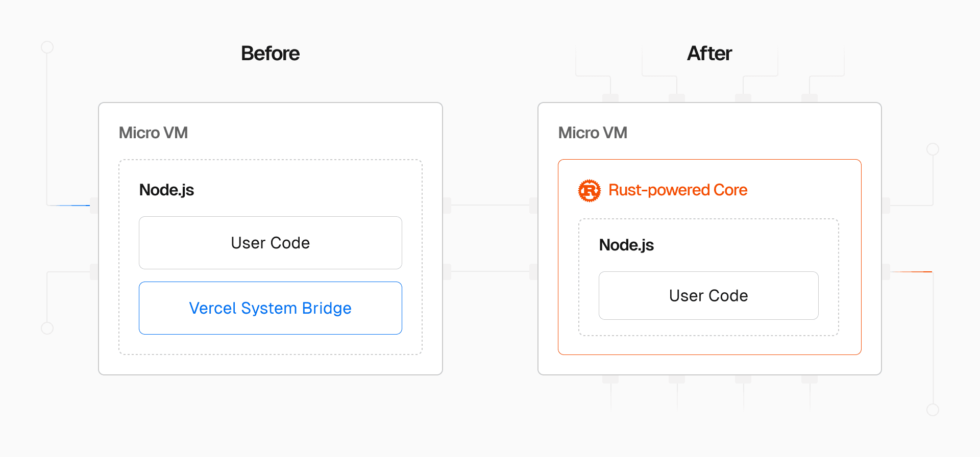Viewport: 980px width, 457px height.
Task: Click the leftmost connector pad below After box
Action: (x=610, y=379)
